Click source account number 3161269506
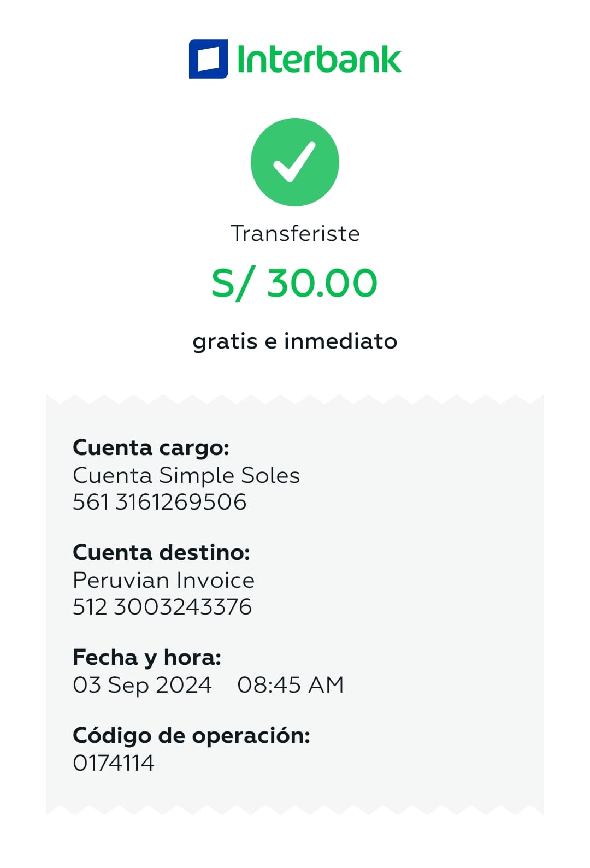This screenshot has width=590, height=868. click(x=181, y=502)
